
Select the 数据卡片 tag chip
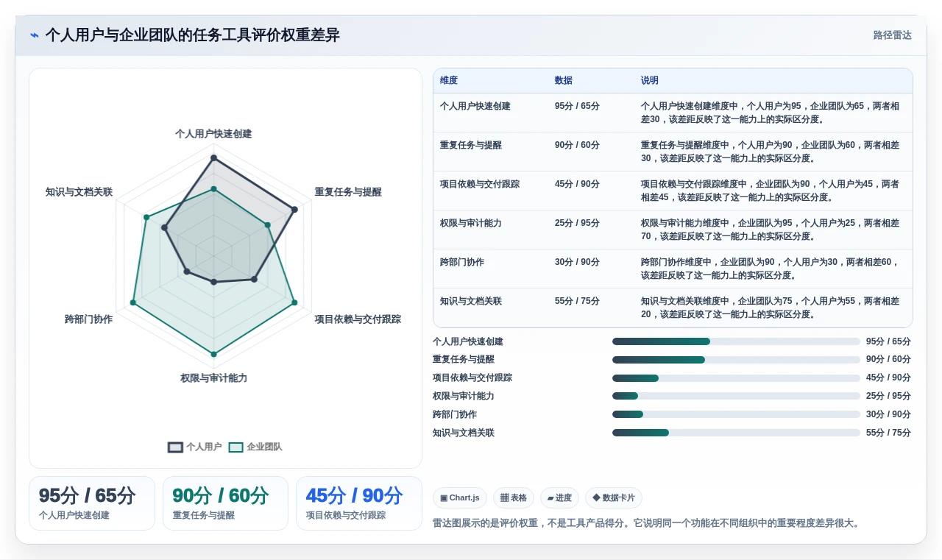[614, 498]
